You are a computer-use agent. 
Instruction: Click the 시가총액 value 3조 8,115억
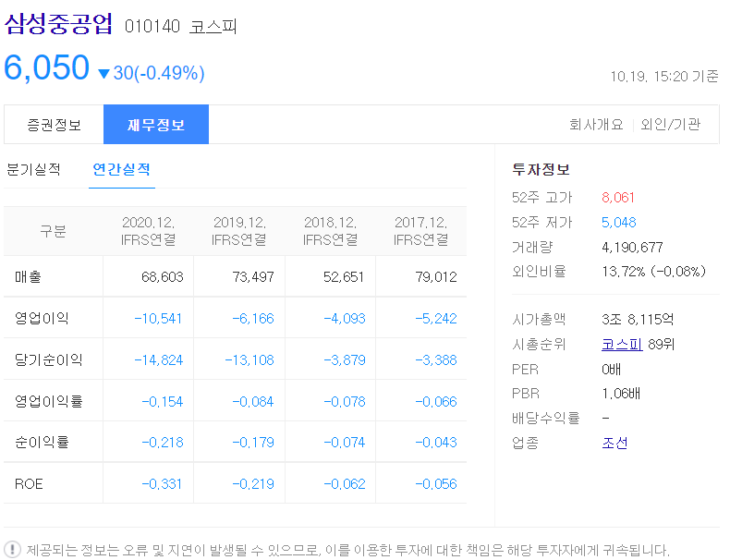(x=638, y=320)
